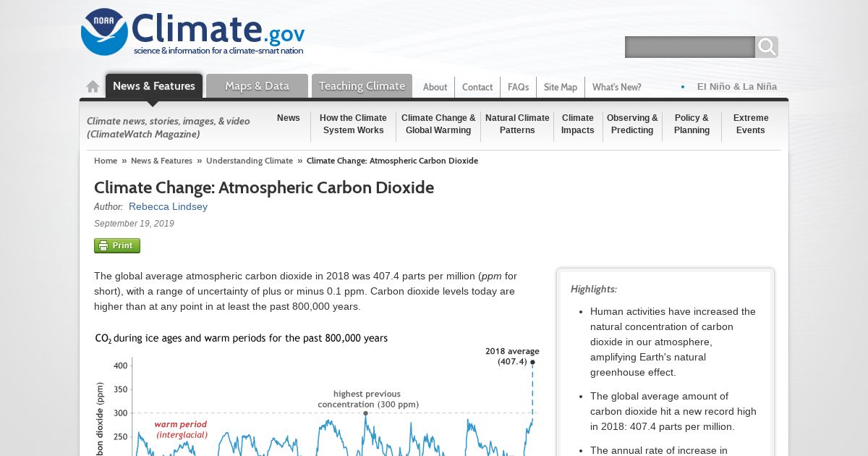Screen dimensions: 868x456
Task: Open the Policy & Planning section
Action: click(692, 124)
